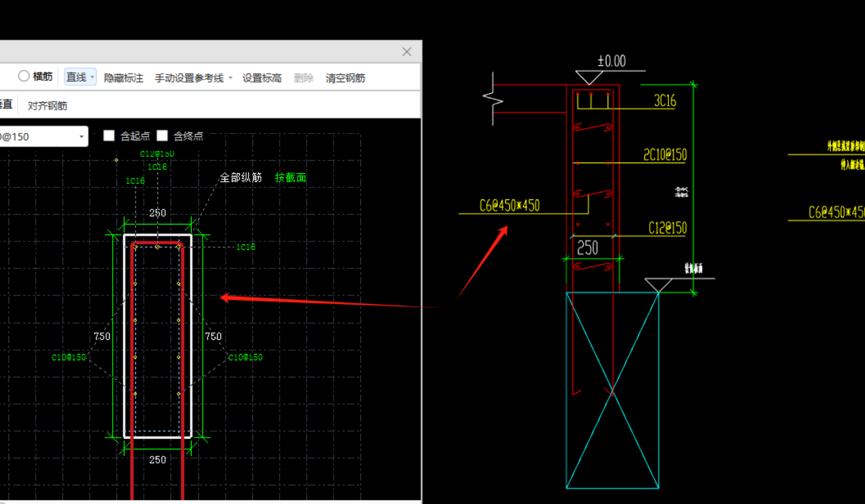This screenshot has height=504, width=865.
Task: Click the 直线 drawing tool button
Action: (76, 77)
